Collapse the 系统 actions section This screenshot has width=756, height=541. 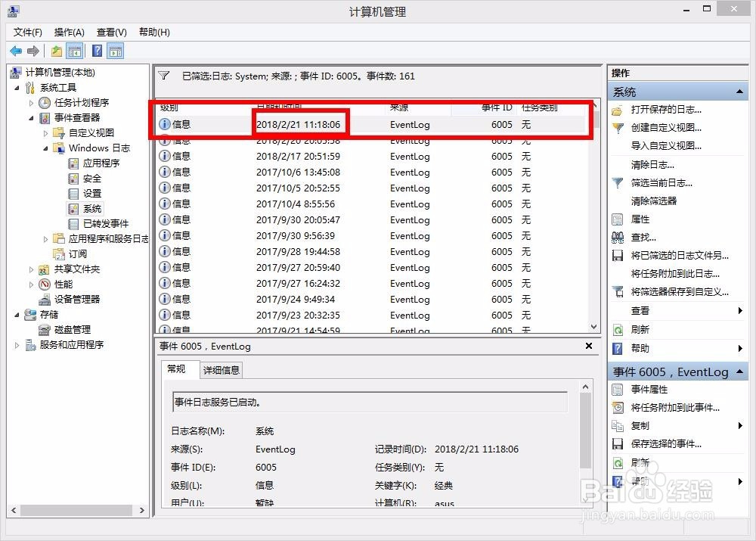pos(739,92)
